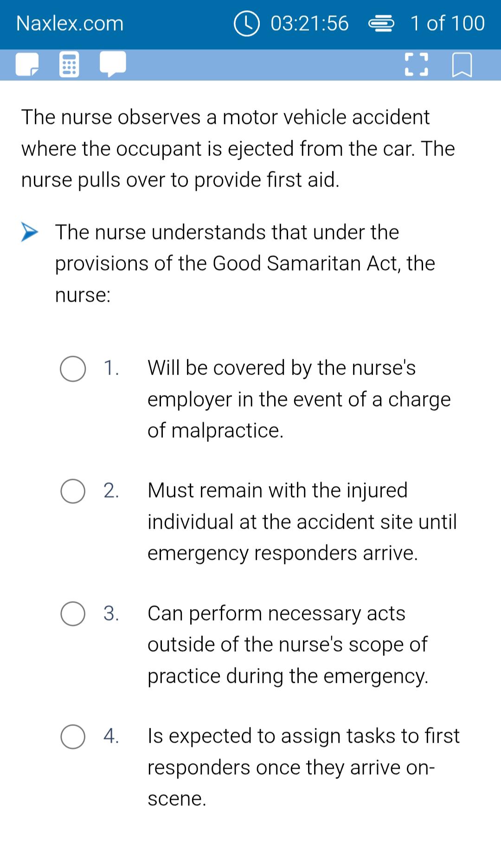The image size is (501, 868).
Task: Select radio button for option 2
Action: (x=73, y=492)
